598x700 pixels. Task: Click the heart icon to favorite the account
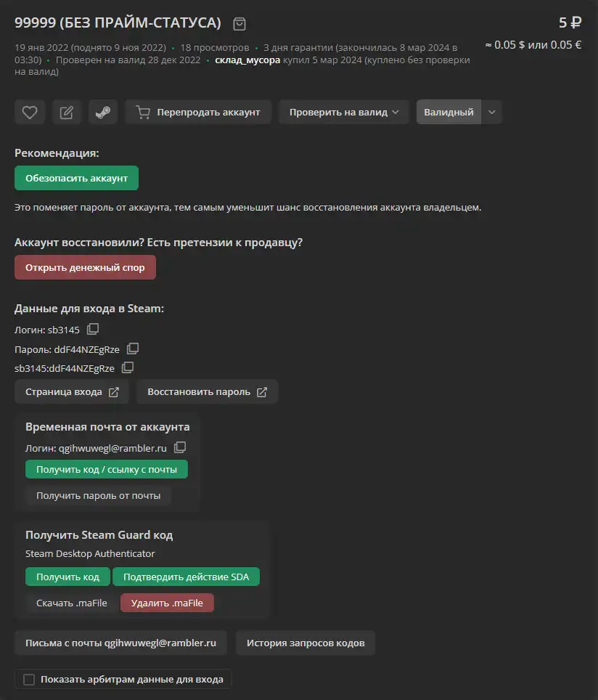coord(30,113)
